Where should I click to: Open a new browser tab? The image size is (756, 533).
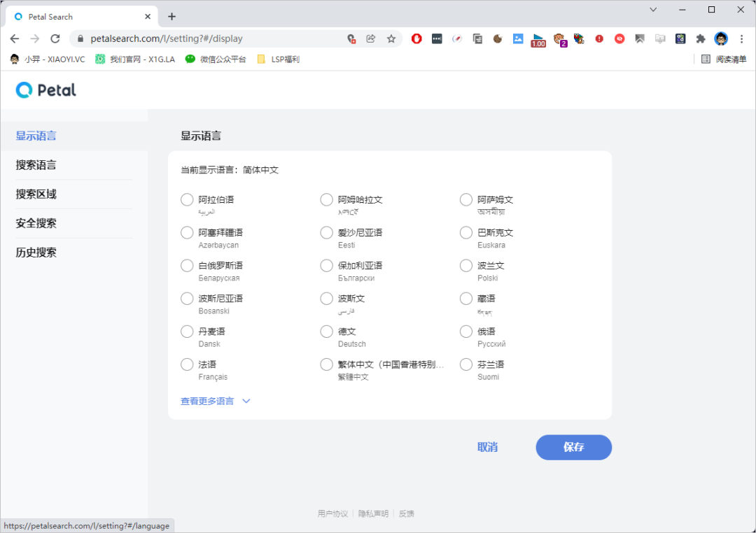coord(171,16)
